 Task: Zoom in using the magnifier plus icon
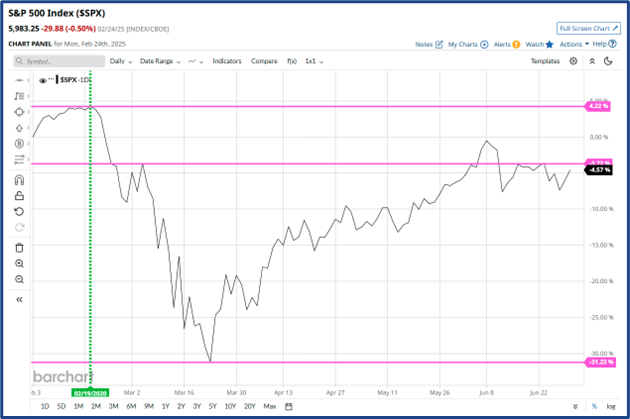click(x=20, y=263)
